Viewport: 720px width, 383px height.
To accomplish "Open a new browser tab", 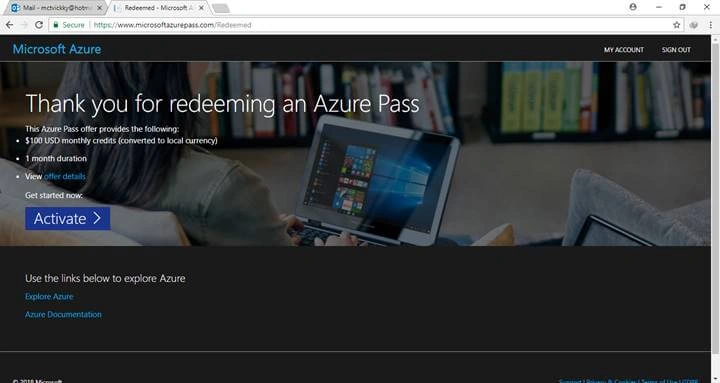I will point(221,8).
